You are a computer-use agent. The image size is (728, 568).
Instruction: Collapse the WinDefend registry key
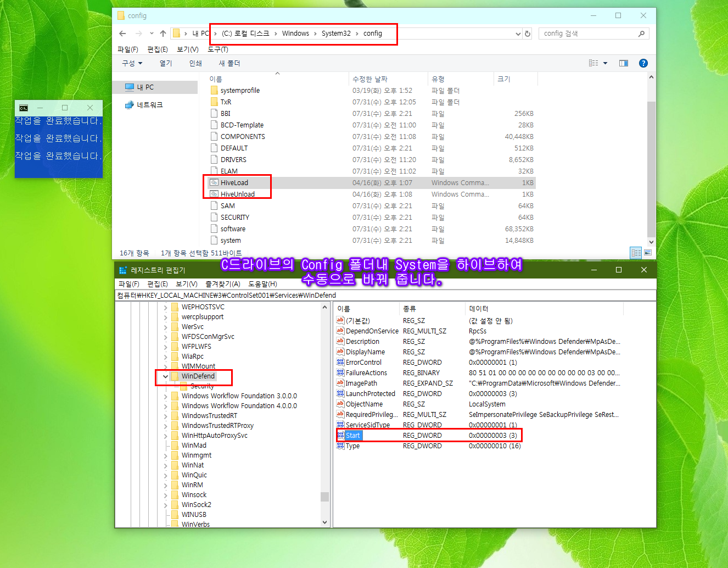(x=165, y=376)
